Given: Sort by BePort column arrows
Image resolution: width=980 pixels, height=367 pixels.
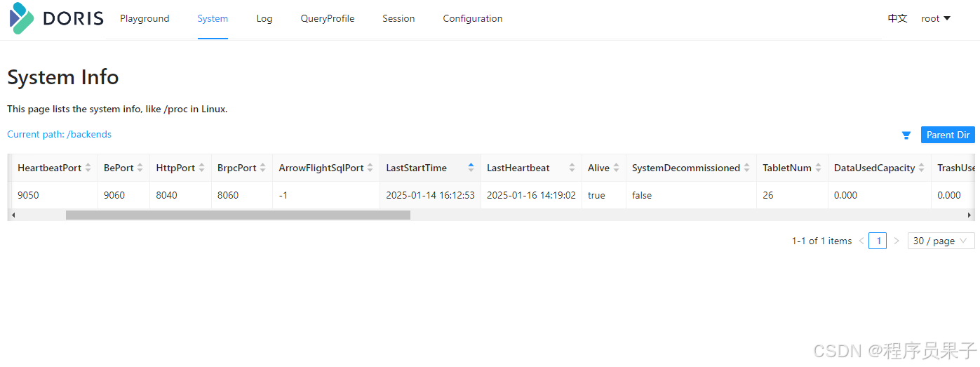Looking at the screenshot, I should pos(140,168).
